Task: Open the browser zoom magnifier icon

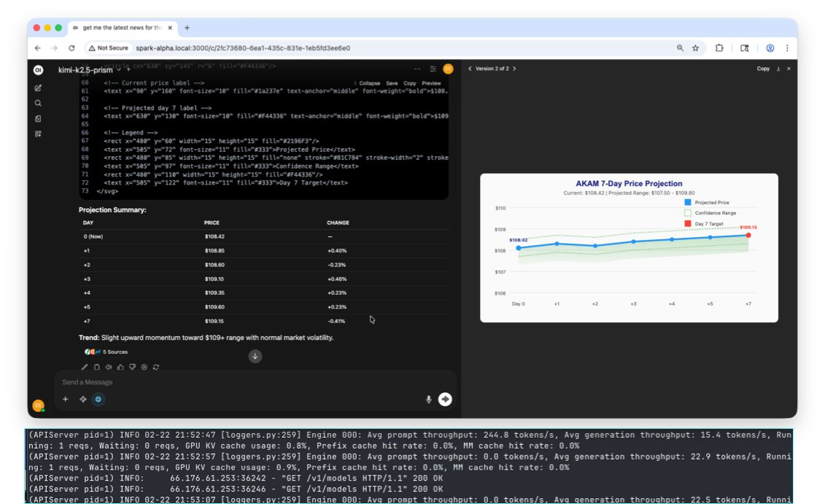Action: (x=680, y=48)
